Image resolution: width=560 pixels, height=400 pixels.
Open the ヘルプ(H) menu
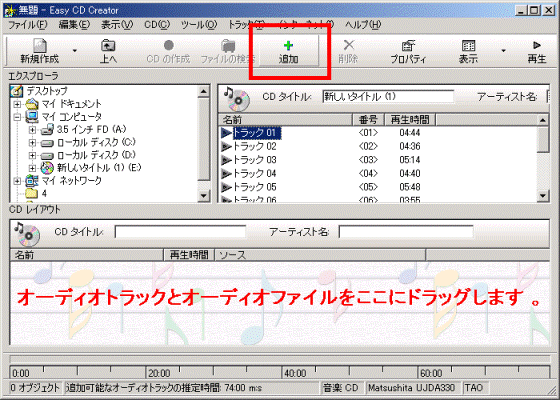point(363,25)
